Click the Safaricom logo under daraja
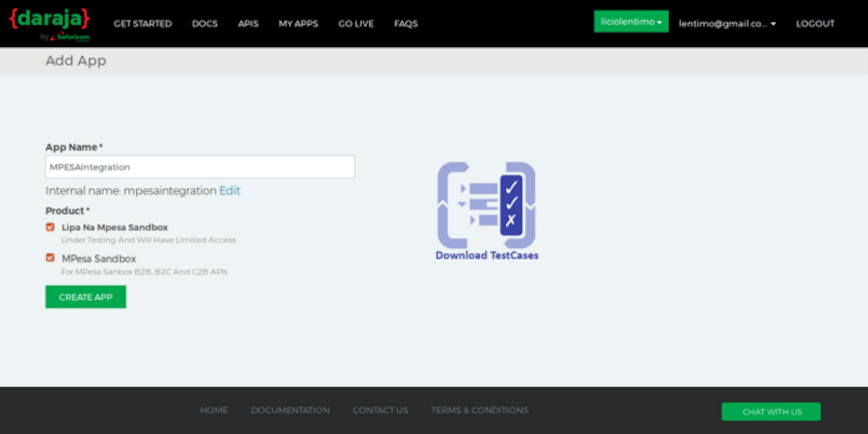The width and height of the screenshot is (868, 434). click(x=70, y=37)
